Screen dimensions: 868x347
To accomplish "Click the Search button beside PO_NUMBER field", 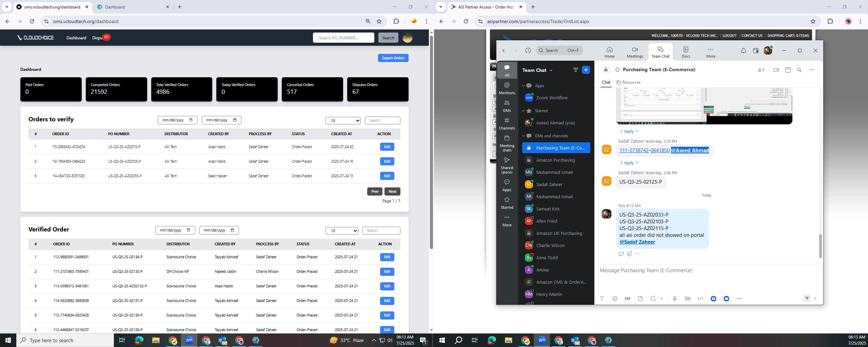I will [388, 38].
